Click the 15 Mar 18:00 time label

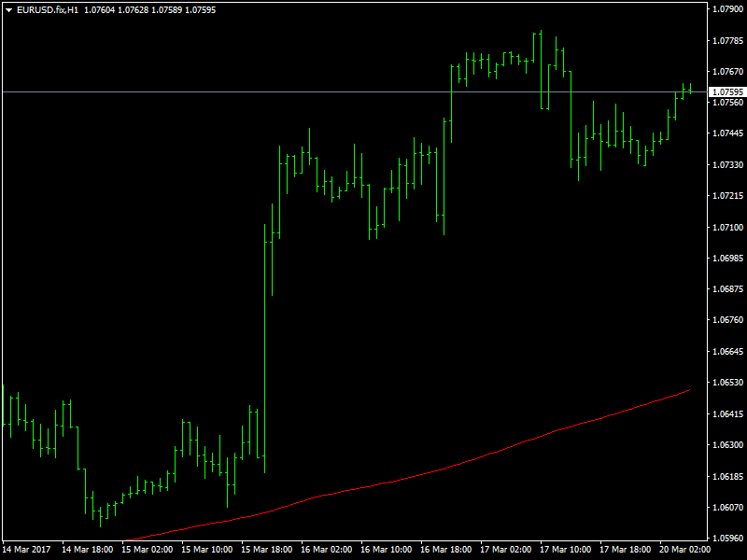click(267, 550)
